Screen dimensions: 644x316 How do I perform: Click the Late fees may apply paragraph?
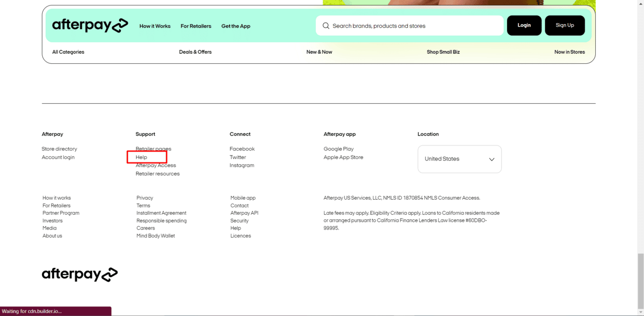[x=412, y=220]
